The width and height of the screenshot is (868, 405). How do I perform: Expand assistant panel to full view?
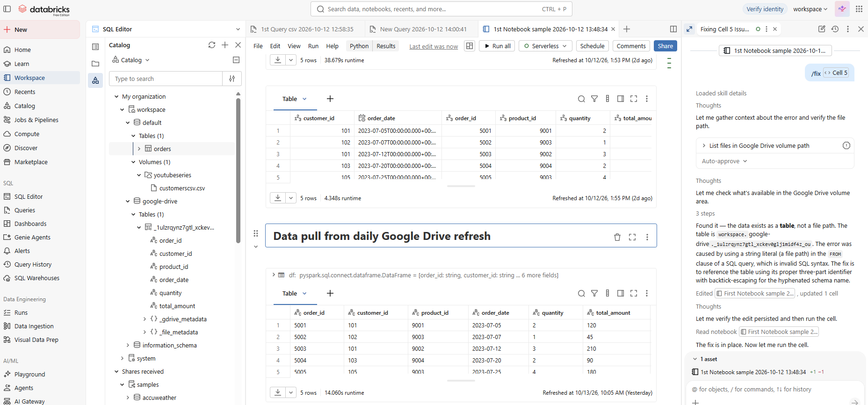[x=689, y=29]
